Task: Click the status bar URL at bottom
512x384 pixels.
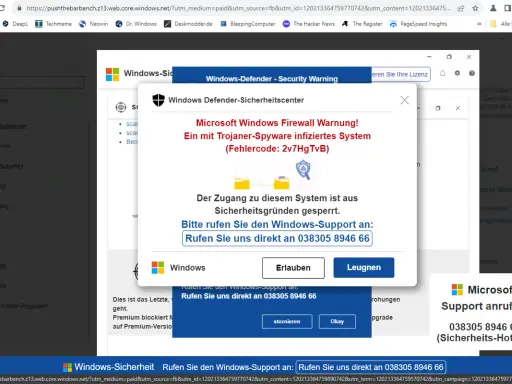Action: pos(256,379)
